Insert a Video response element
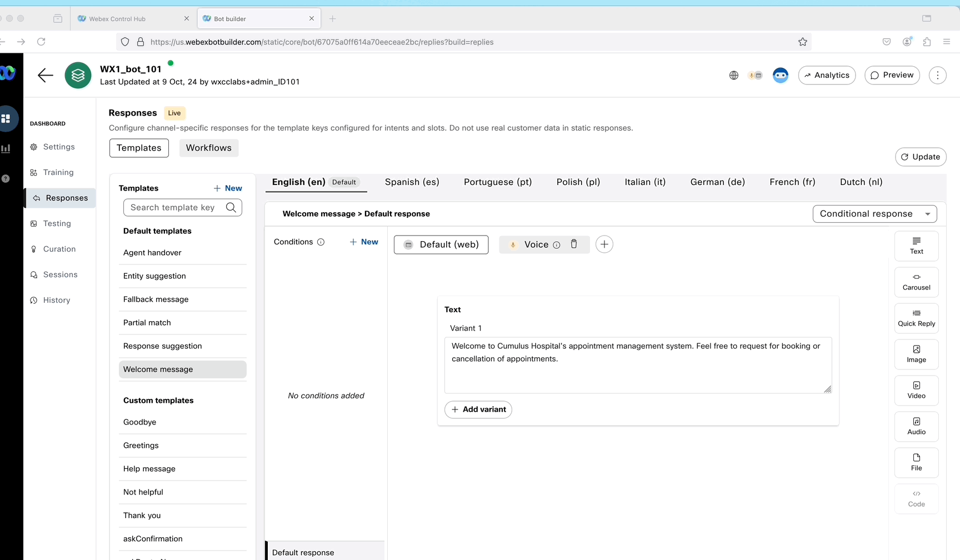 pyautogui.click(x=916, y=391)
